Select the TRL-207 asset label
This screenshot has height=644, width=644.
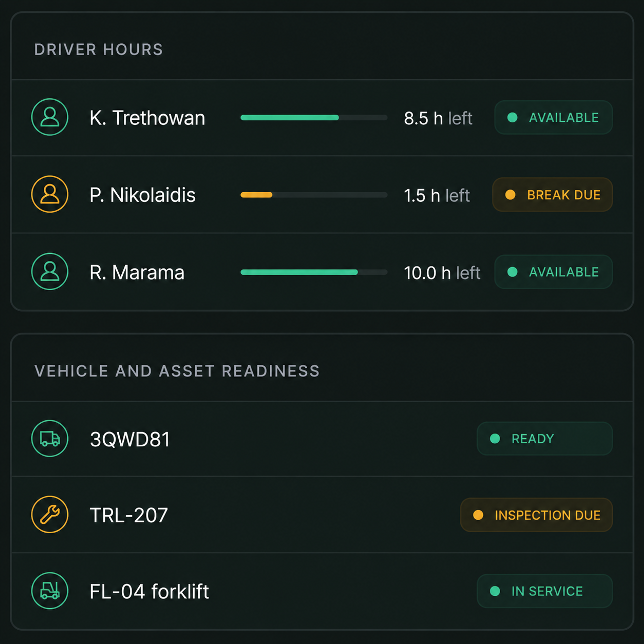point(129,515)
